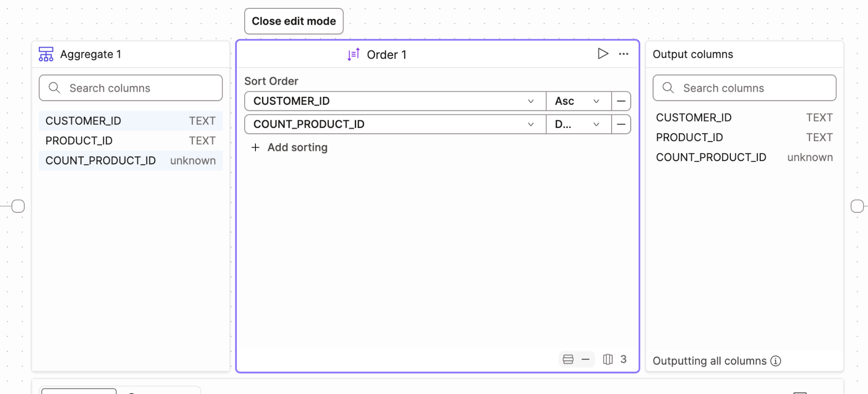Show info about outputting all columns
This screenshot has height=394, width=868.
[x=776, y=361]
